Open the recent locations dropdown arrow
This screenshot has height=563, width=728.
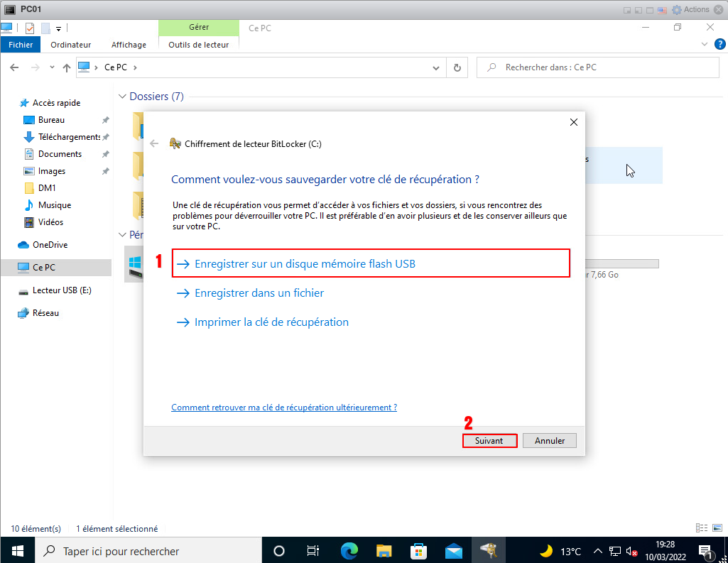tap(52, 67)
